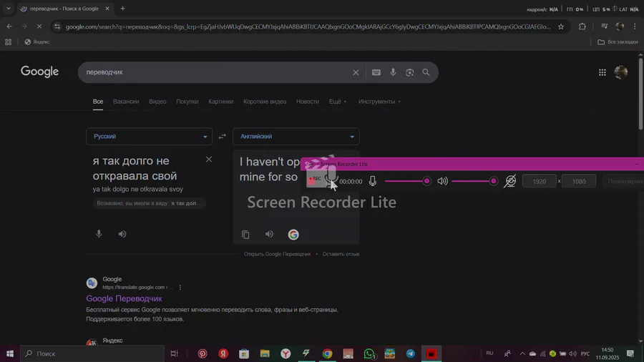The height and width of the screenshot is (362, 644).
Task: Click the 1920 width field
Action: tap(540, 182)
